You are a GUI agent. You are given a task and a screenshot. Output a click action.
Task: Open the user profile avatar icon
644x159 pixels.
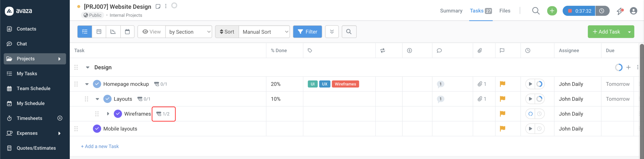[x=633, y=11]
